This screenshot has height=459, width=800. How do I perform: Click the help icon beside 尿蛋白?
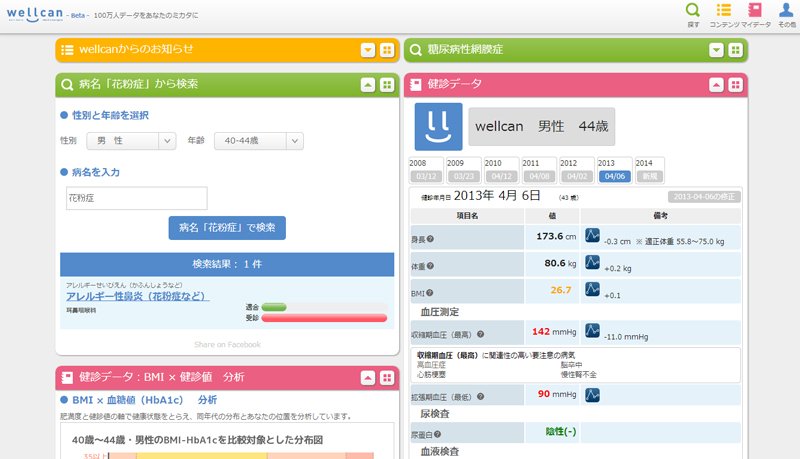[x=438, y=435]
